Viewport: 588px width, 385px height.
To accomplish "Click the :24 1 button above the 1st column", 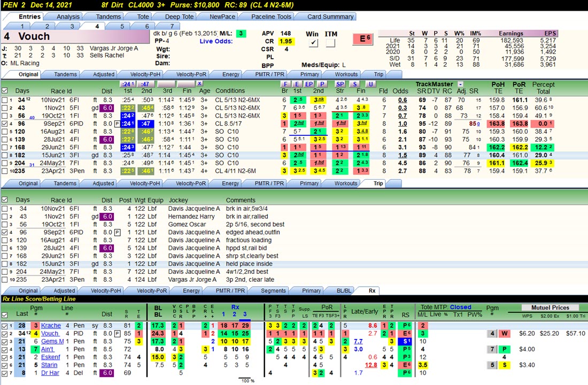I will 128,84.
